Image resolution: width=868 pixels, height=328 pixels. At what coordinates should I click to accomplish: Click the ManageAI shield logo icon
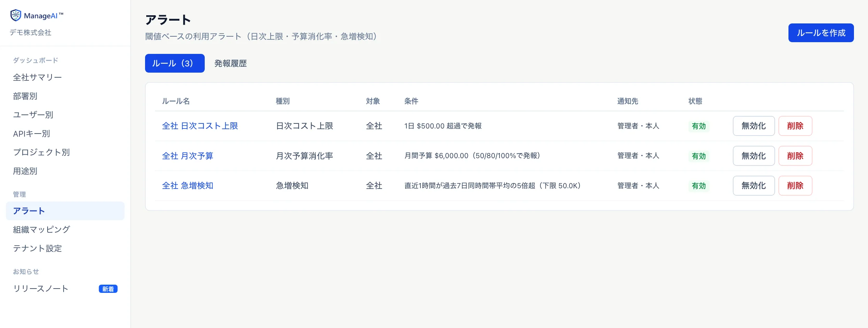click(16, 15)
